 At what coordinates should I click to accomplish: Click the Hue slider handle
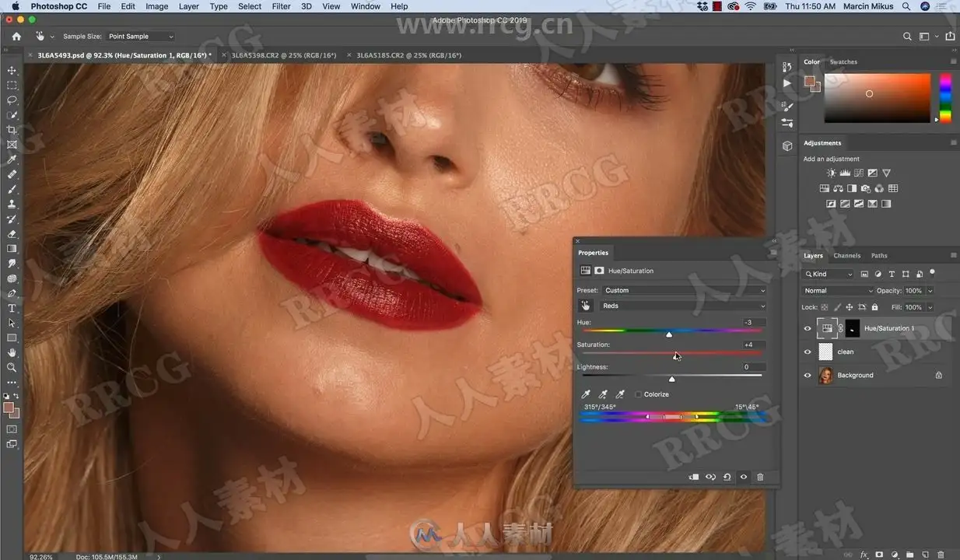[669, 334]
